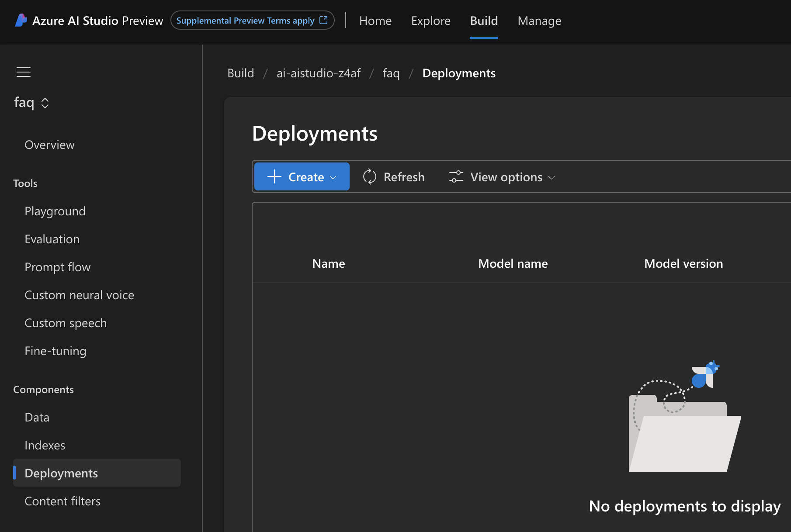Viewport: 791px width, 532px height.
Task: Click ai-aistudio-z4af in the breadcrumb
Action: click(319, 73)
